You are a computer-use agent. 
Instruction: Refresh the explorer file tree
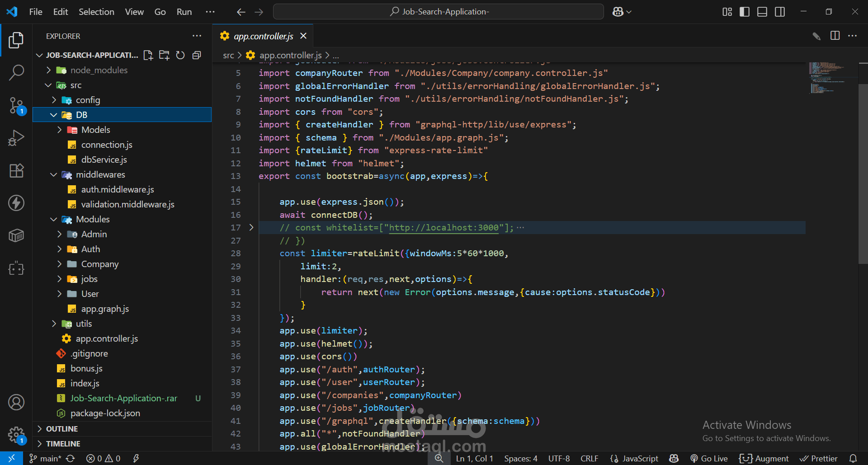point(180,55)
